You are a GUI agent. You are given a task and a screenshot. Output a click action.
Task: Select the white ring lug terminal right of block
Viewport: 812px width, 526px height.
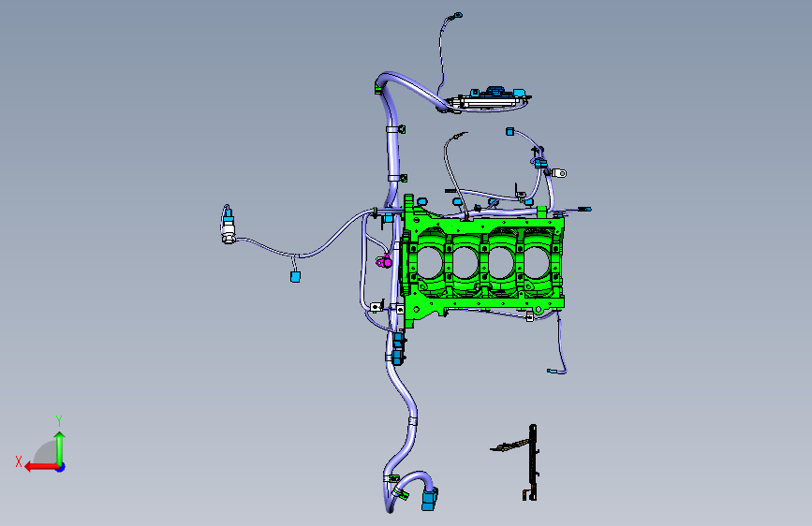559,173
